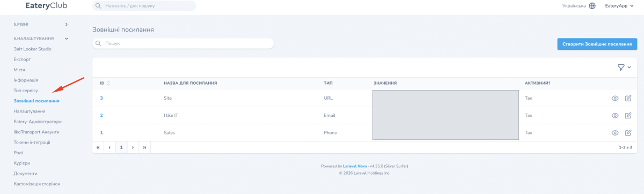Open the EateryApp user menu
Screen dimensions: 644x194
(x=619, y=6)
